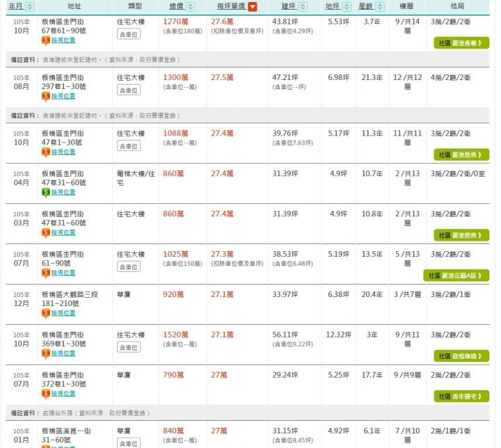501x448 pixels.
Task: Open 檢視位置 link for 金門街372巷1~30號
Action: (63, 394)
